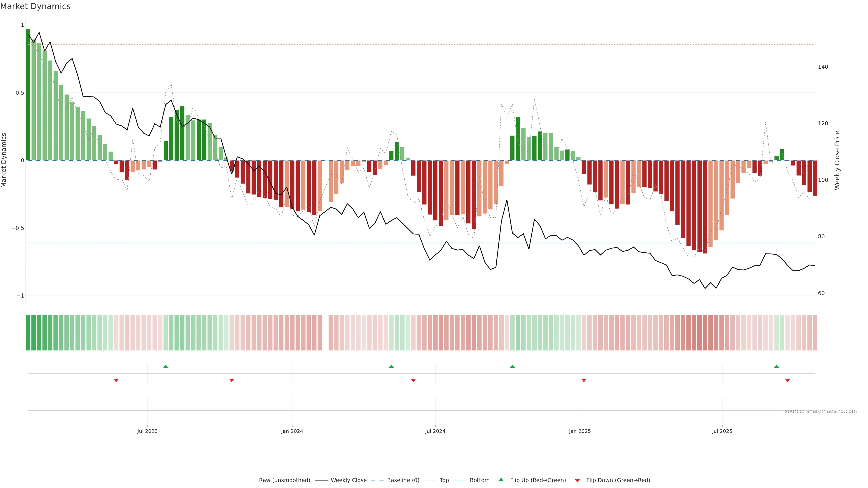
Task: Click the first green Flip Up marker after Jul 2023
Action: click(x=165, y=366)
